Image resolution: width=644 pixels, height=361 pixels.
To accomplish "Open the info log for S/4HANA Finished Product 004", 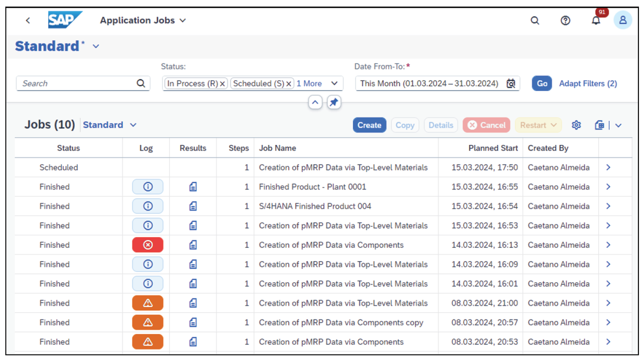I will 148,206.
